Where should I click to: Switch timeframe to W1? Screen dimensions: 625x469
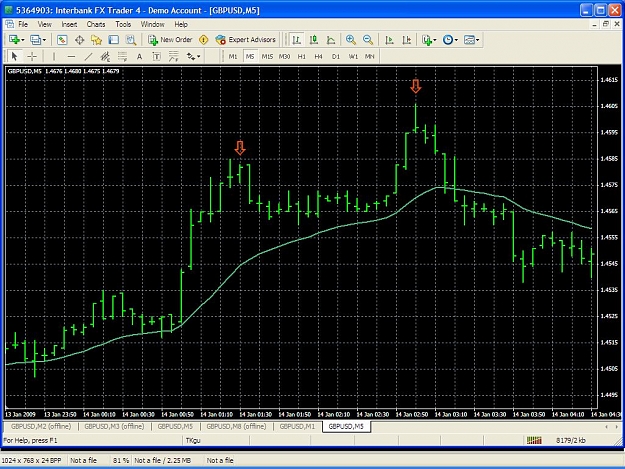tap(353, 57)
